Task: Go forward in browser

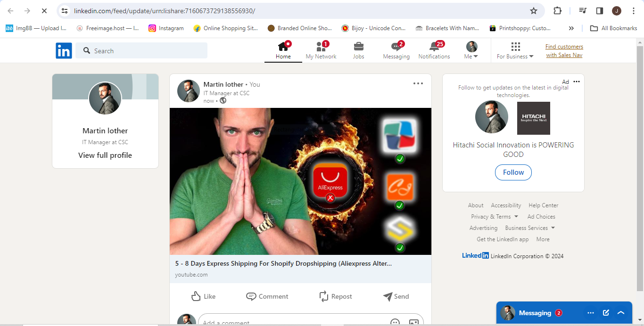Action: pyautogui.click(x=27, y=11)
